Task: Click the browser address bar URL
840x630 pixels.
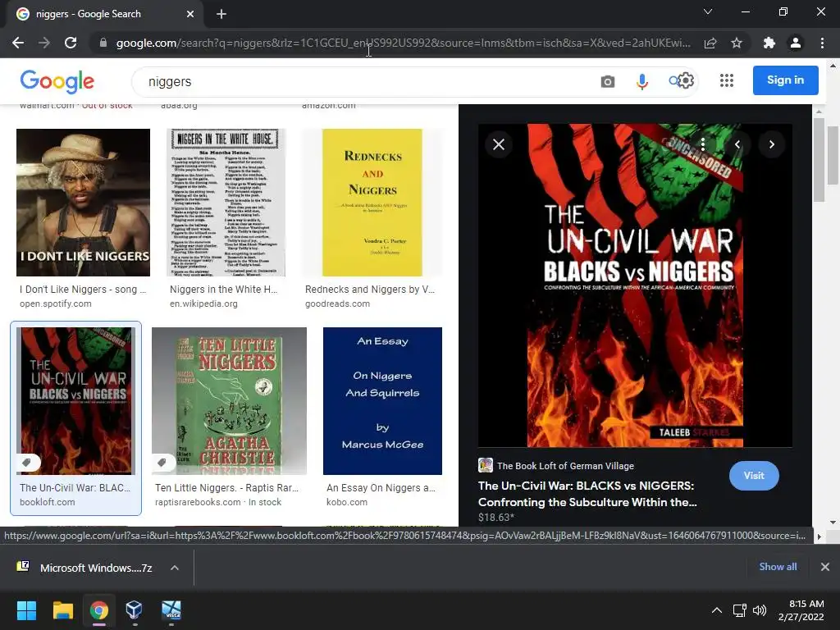Action: click(x=403, y=43)
